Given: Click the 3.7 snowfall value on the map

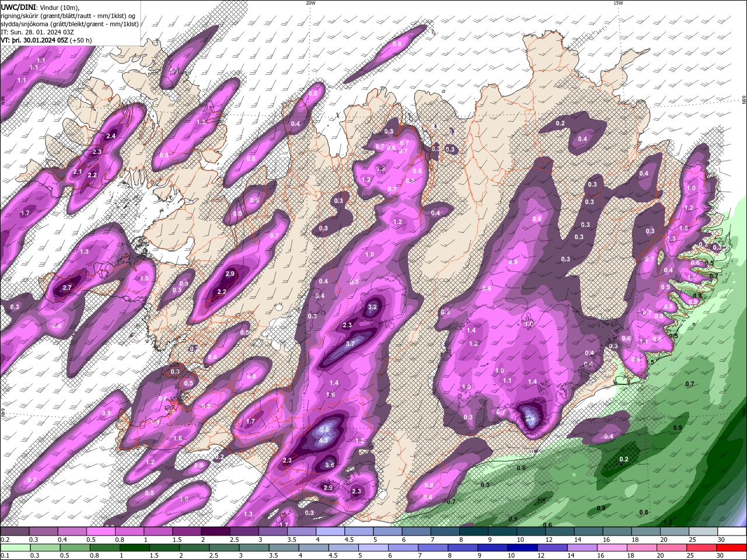Looking at the screenshot, I should pos(350,344).
